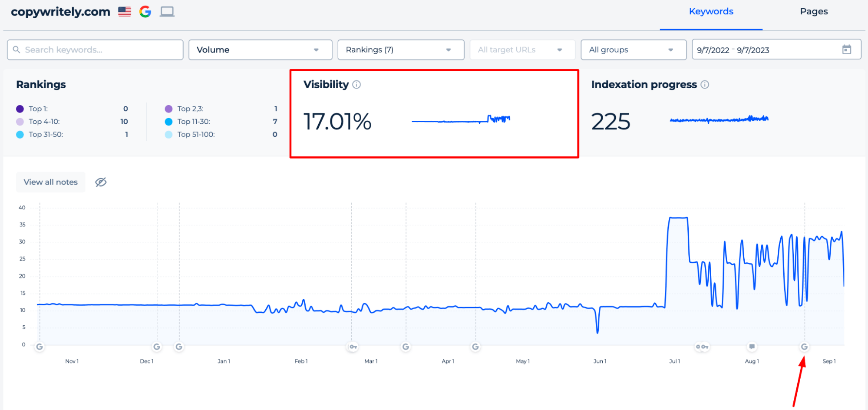Image resolution: width=868 pixels, height=410 pixels.
Task: Click the key note marker before Mar 1
Action: (x=353, y=347)
